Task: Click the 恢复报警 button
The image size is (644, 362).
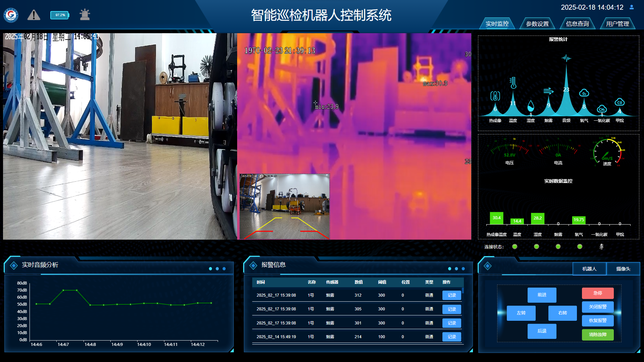Action: pyautogui.click(x=598, y=321)
